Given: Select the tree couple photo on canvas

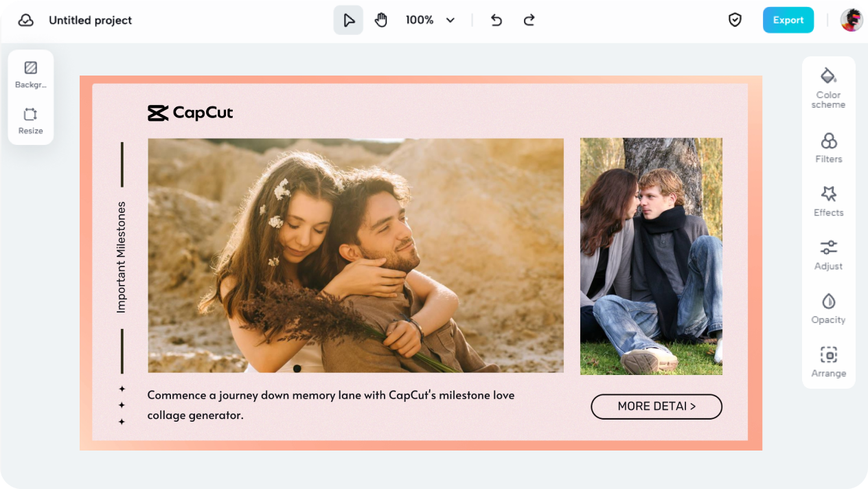Looking at the screenshot, I should point(651,256).
